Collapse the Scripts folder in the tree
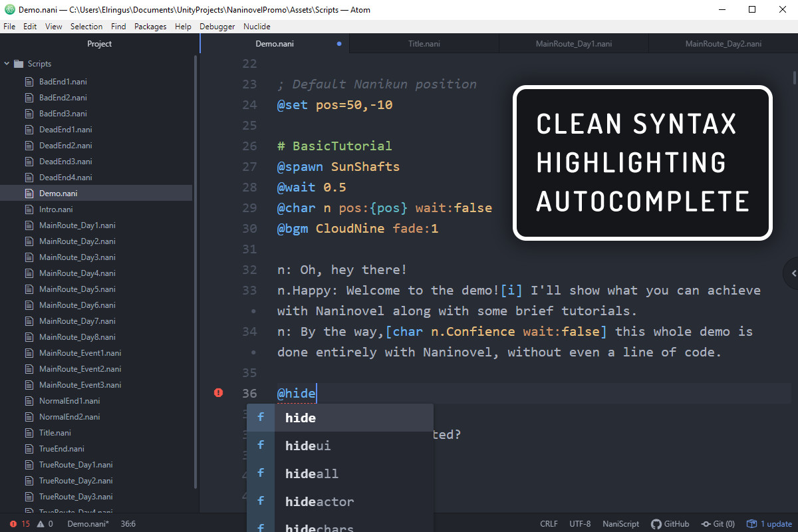The height and width of the screenshot is (532, 798). 7,64
